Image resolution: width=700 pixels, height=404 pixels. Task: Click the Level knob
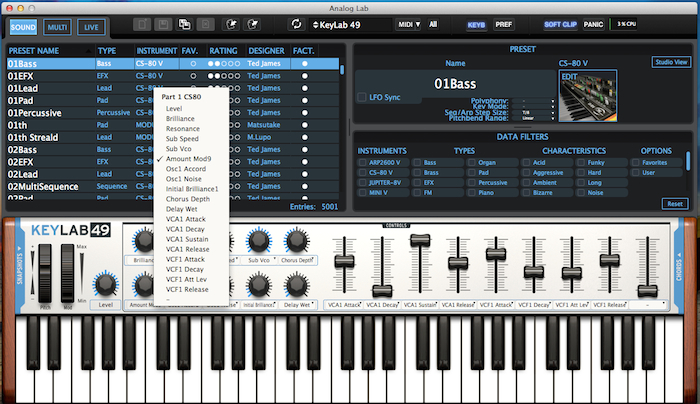(105, 284)
